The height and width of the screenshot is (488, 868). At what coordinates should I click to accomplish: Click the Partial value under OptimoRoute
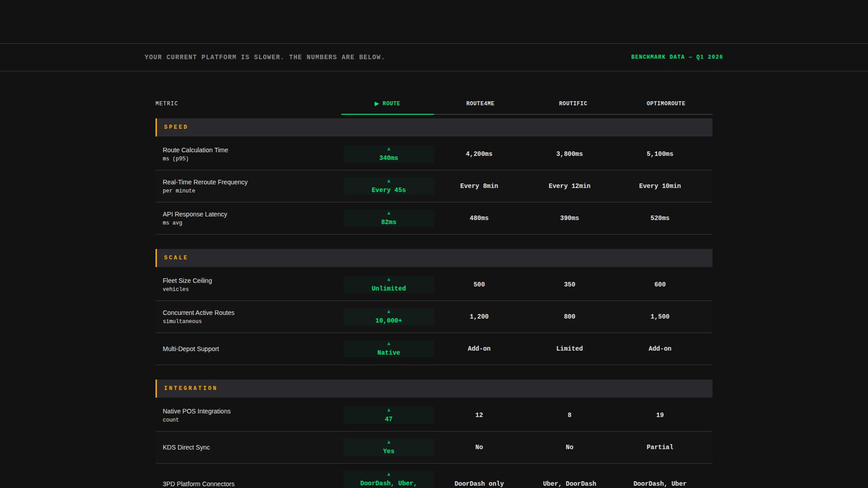(660, 447)
